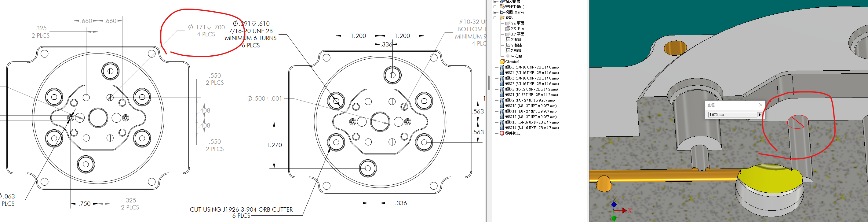Click the 原點 folder icon
The image size is (868, 222).
pos(502,17)
